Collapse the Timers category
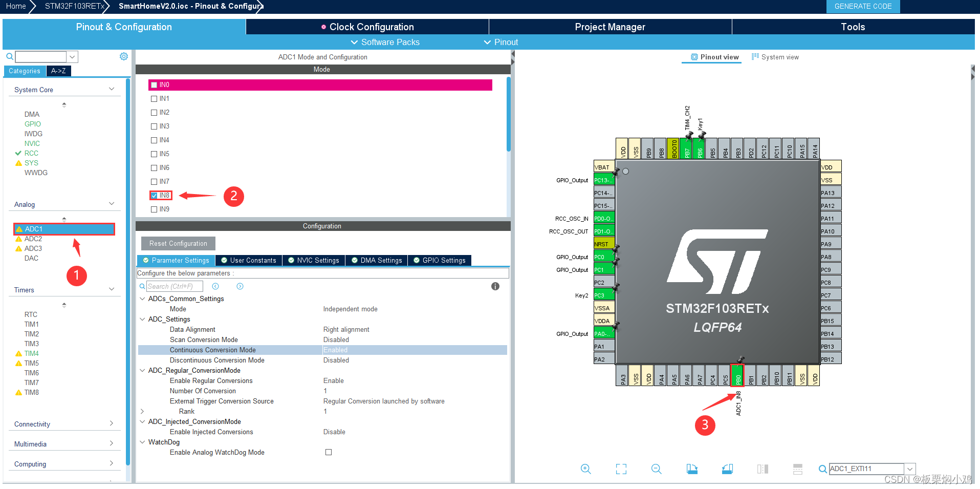 (x=112, y=289)
